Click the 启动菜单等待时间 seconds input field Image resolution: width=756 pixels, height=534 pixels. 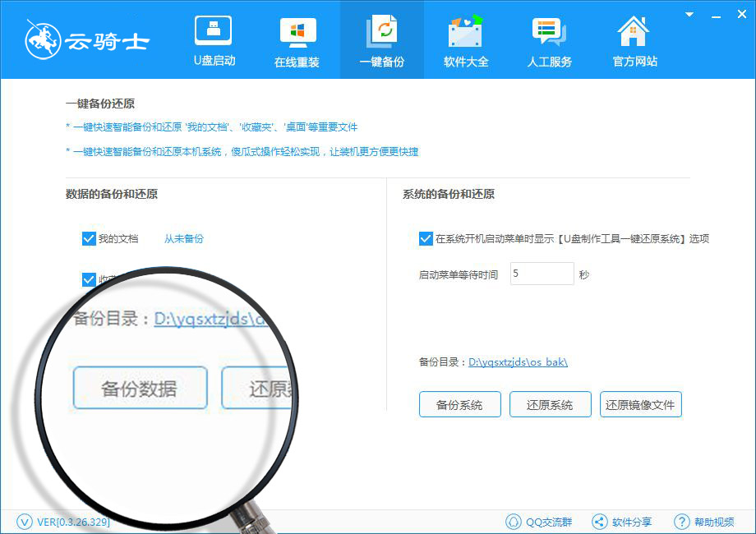(542, 274)
